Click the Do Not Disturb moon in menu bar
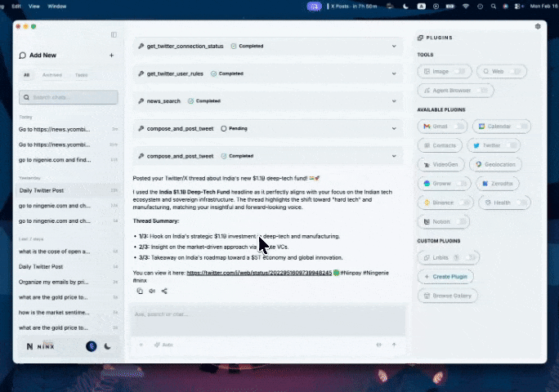This screenshot has height=392, width=559. 405,6
